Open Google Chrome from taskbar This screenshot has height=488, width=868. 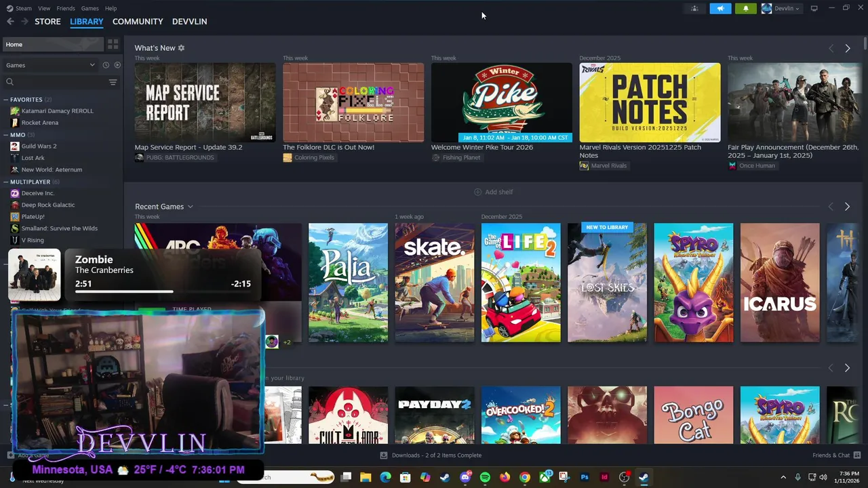click(x=524, y=477)
